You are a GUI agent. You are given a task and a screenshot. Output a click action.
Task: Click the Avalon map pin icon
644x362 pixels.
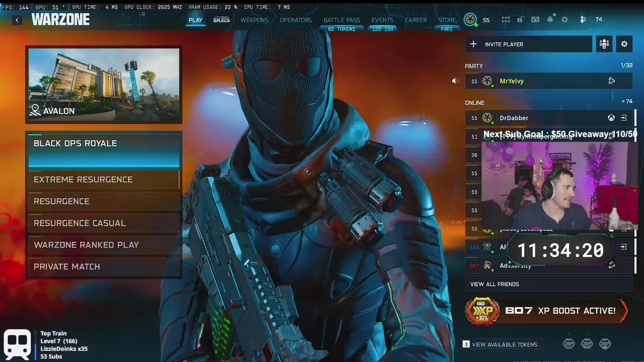click(35, 111)
